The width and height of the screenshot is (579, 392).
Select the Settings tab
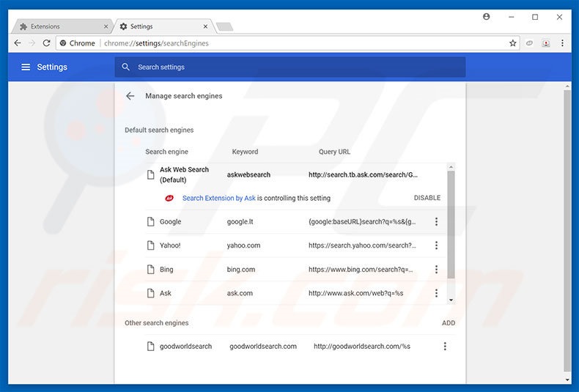[163, 26]
